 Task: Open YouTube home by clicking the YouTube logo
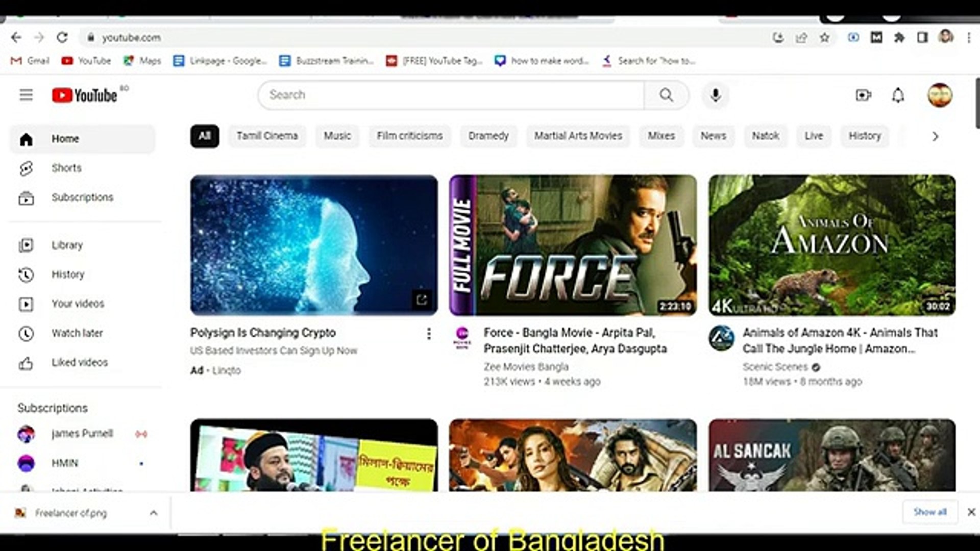coord(87,95)
